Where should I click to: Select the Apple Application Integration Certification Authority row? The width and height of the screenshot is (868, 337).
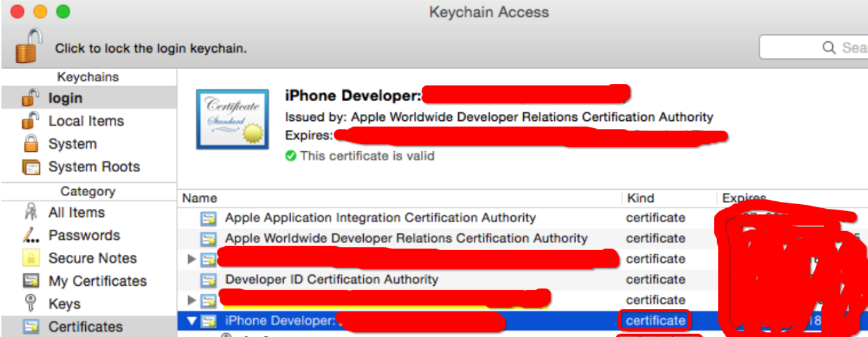tap(380, 218)
